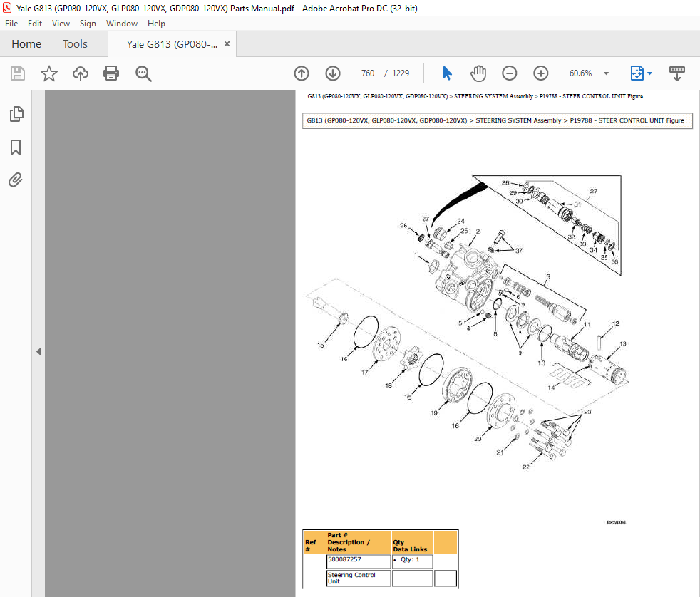Click diagram callout number 13
Viewport: 700px width, 597px height.
[623, 343]
